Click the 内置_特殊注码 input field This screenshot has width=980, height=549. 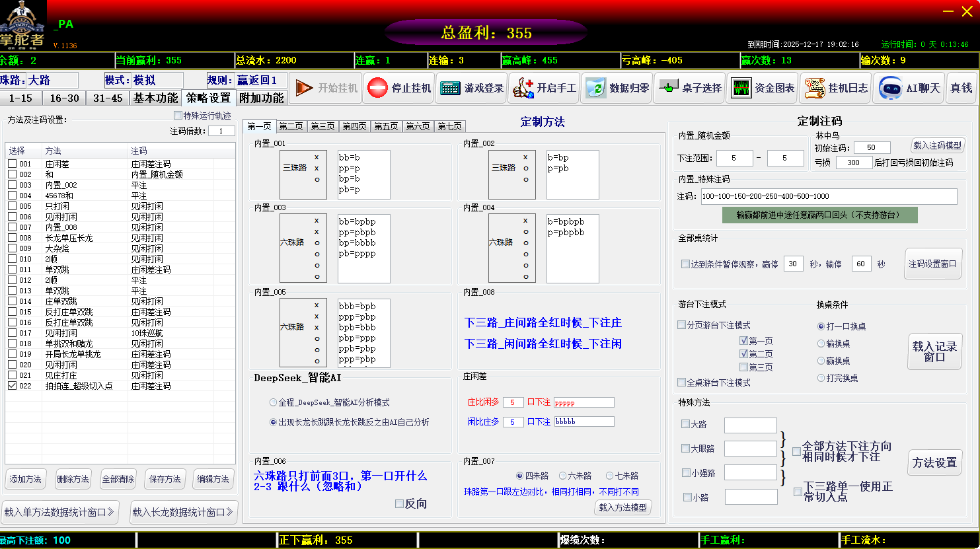pos(828,196)
